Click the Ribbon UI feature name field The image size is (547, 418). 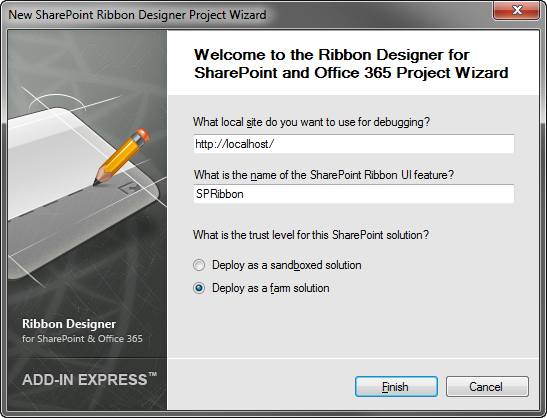(x=353, y=194)
